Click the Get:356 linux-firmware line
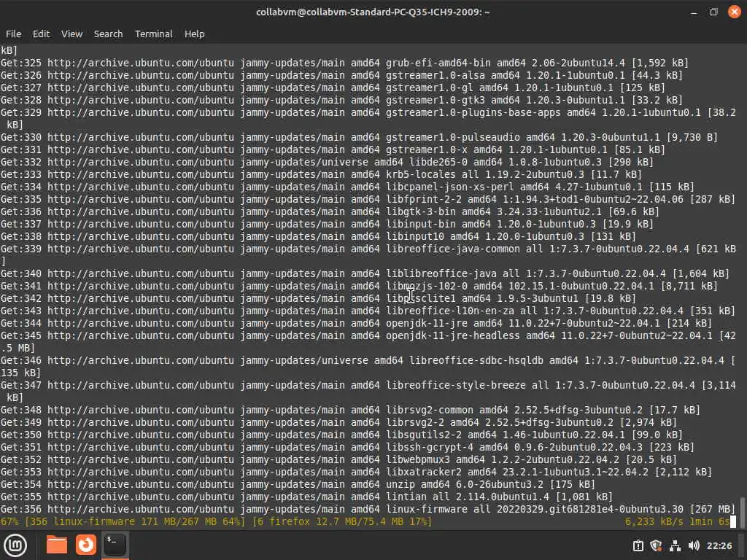This screenshot has height=560, width=747. coord(368,508)
